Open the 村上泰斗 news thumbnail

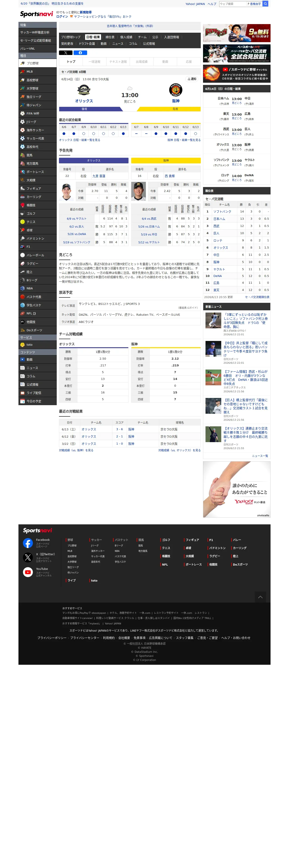click(x=213, y=320)
